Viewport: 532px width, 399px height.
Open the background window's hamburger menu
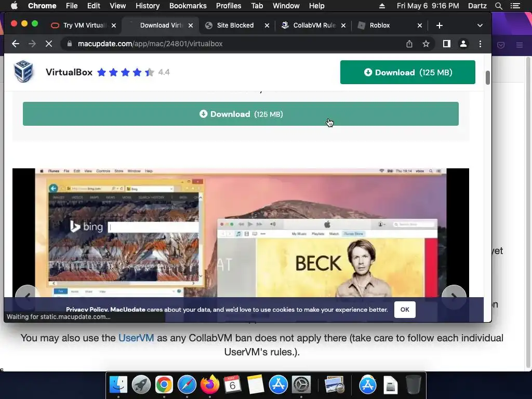pos(520,45)
